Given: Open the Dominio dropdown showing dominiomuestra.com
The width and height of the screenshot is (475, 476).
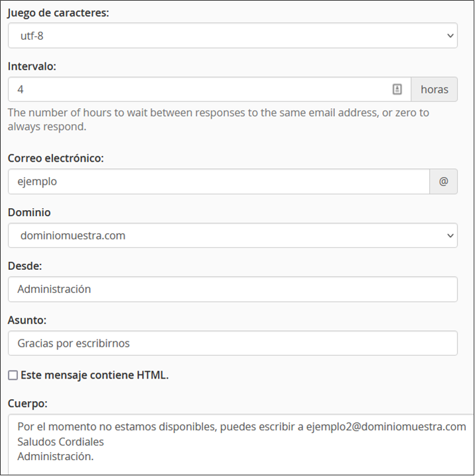Looking at the screenshot, I should (233, 235).
